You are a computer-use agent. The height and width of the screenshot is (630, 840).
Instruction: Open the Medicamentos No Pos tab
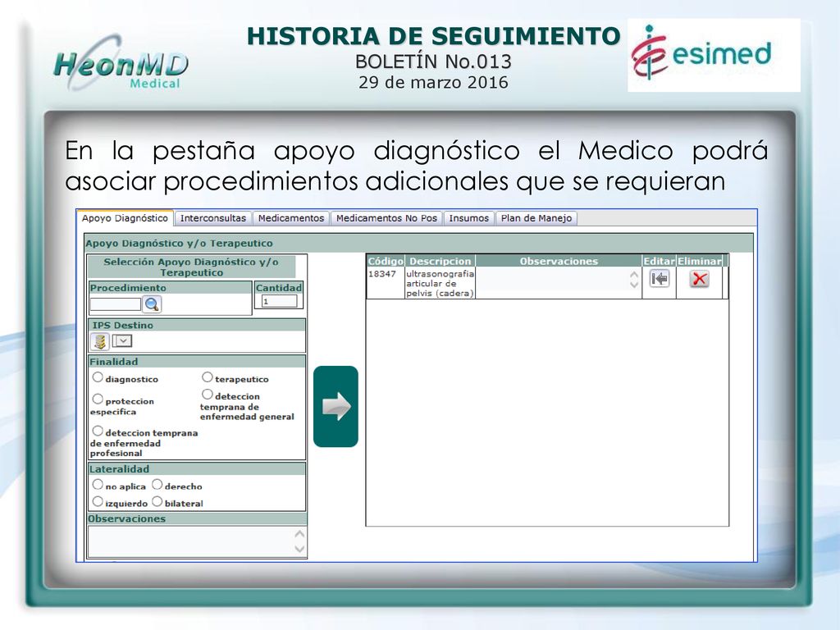coord(386,218)
